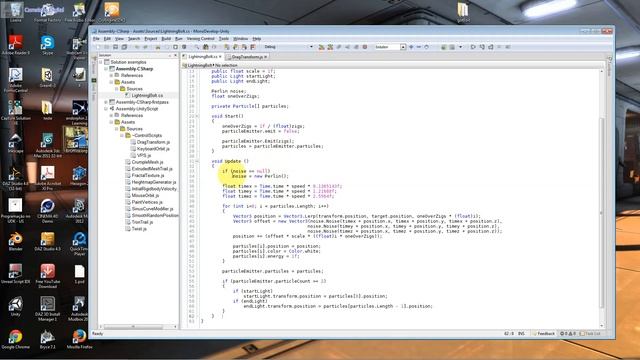Select DragTransform.js in solution tree

(153, 142)
